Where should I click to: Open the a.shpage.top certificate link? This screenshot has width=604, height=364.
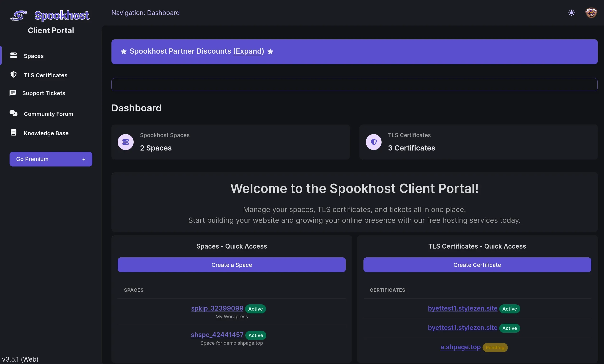click(460, 347)
